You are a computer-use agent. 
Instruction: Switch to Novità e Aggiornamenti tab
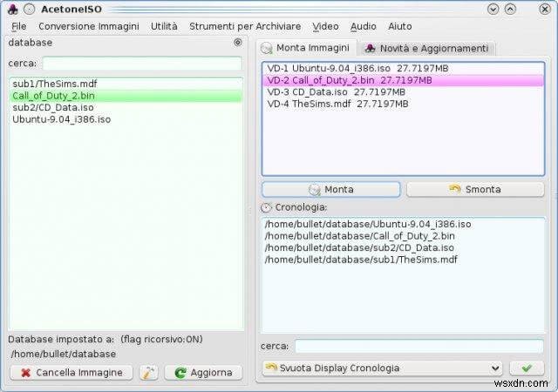click(x=426, y=49)
